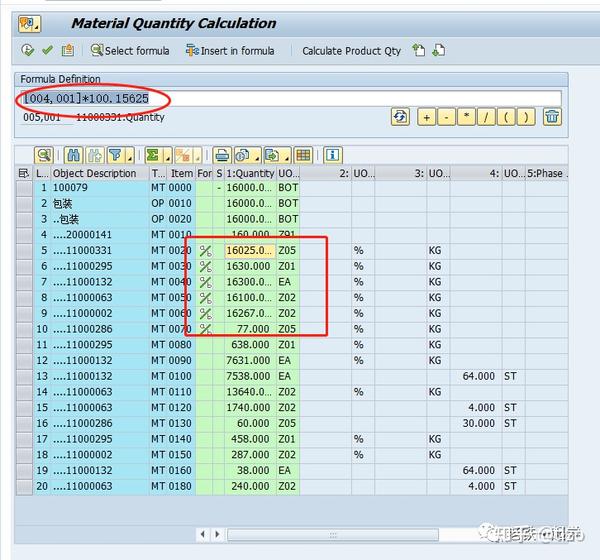Click the horizontal scrollbar right arrow
The image size is (600, 560).
click(217, 534)
